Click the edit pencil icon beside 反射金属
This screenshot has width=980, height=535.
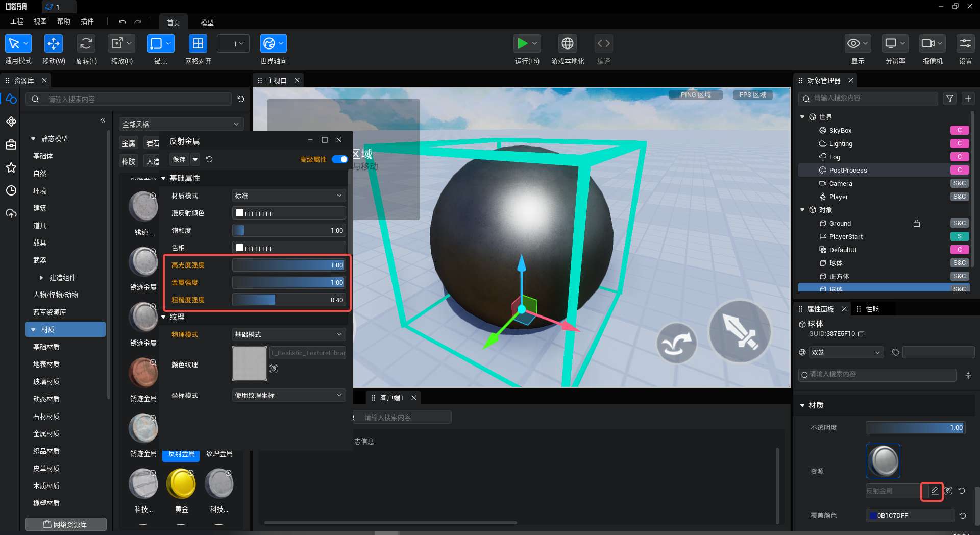point(934,491)
